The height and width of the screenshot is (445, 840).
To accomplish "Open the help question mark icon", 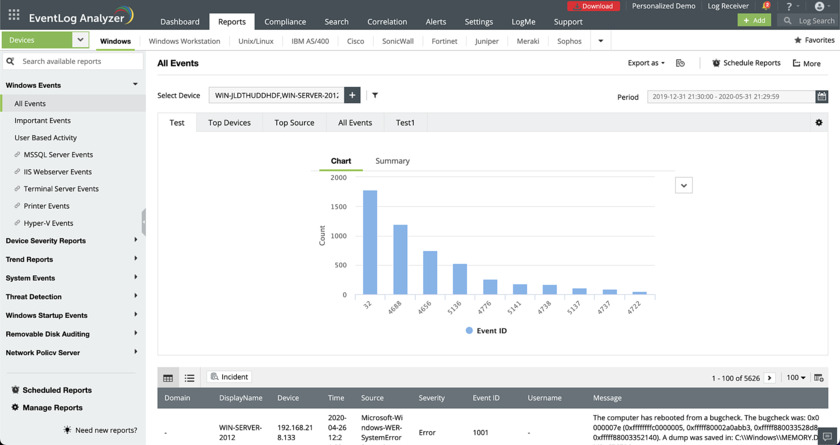I will coord(789,6).
